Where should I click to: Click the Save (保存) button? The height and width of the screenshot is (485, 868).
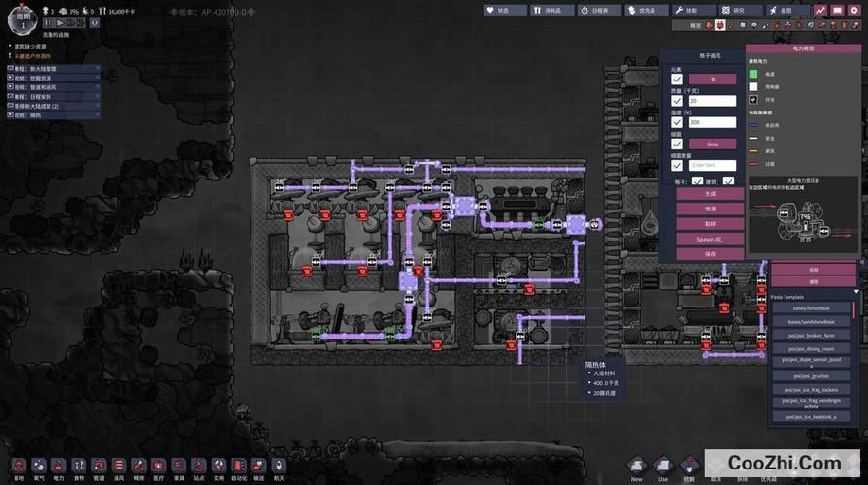[x=710, y=254]
